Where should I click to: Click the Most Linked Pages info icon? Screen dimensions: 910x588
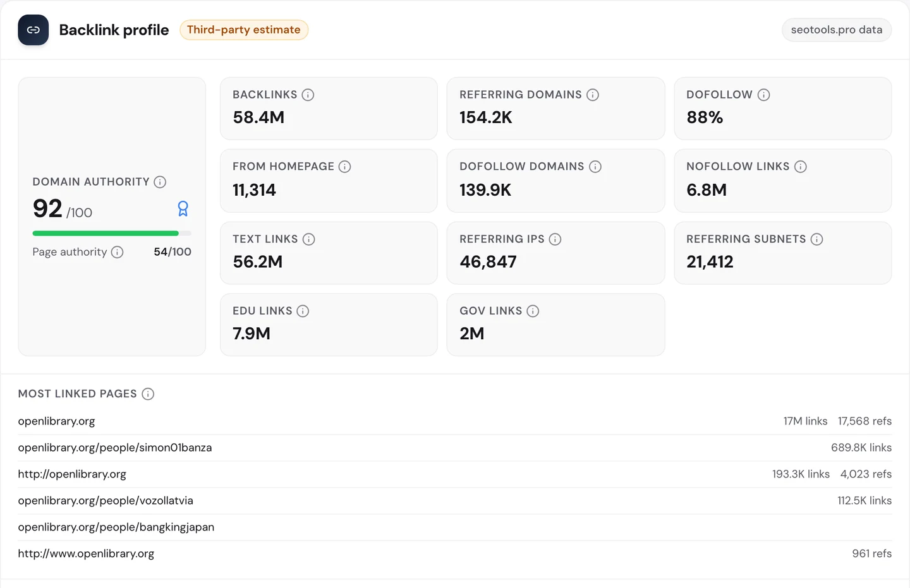pos(148,394)
